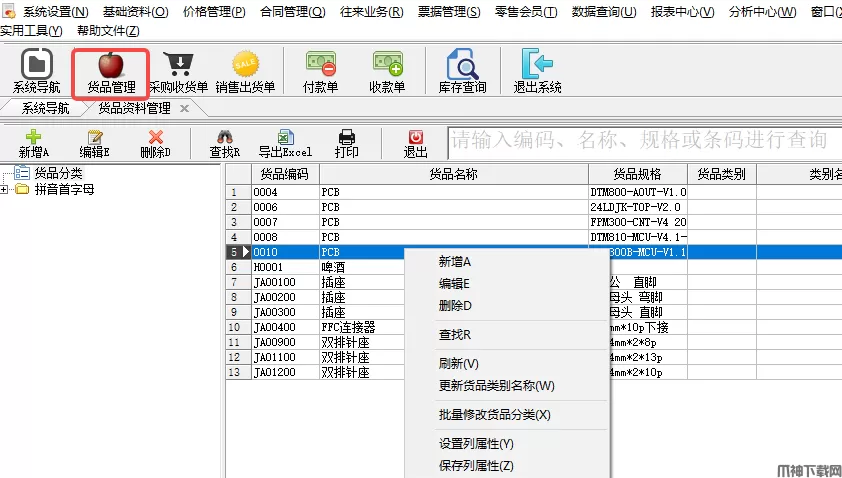The width and height of the screenshot is (842, 478).
Task: Select row with code JA00100
Action: [x=534, y=282]
